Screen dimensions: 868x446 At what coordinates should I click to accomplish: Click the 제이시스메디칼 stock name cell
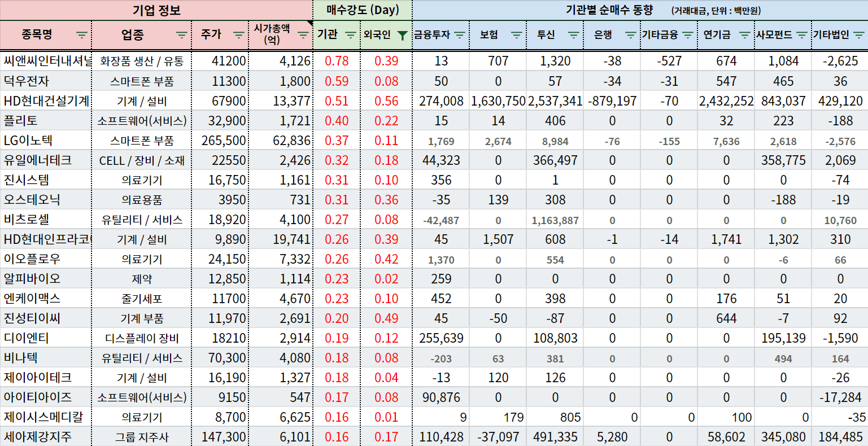(46, 417)
